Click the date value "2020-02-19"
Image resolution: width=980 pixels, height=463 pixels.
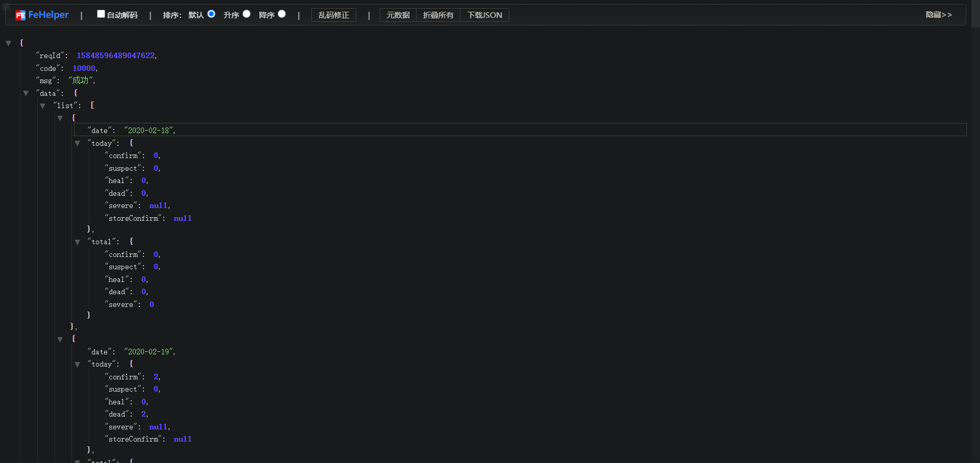(149, 352)
